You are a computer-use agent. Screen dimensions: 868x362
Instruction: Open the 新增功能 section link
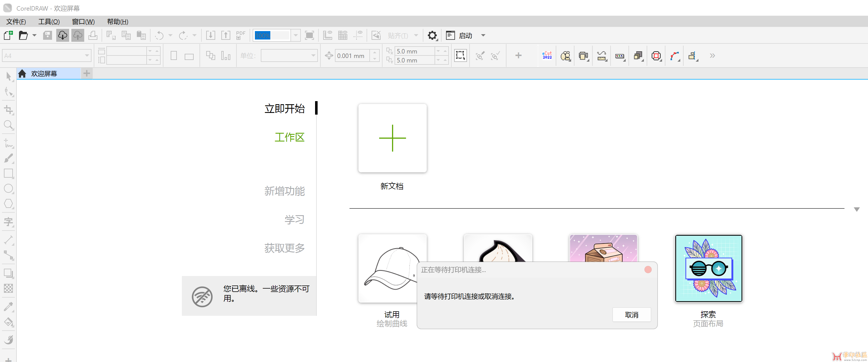pos(284,191)
